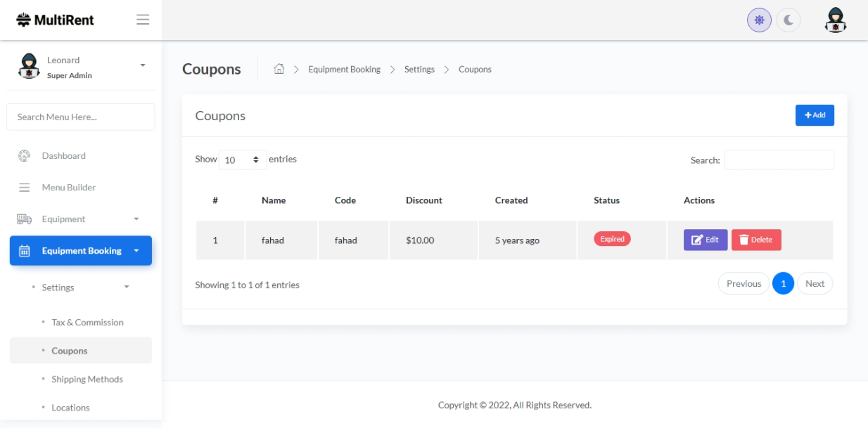
Task: Click the Menu Builder list icon
Action: pyautogui.click(x=24, y=188)
